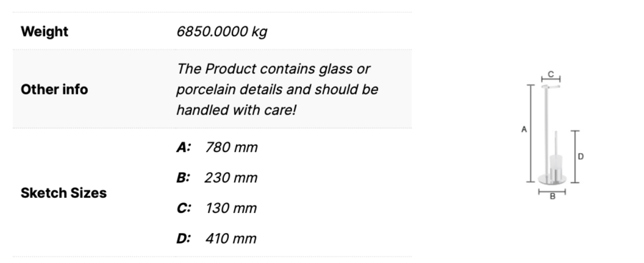The width and height of the screenshot is (644, 263).
Task: Click the 'handled with care!' text line
Action: click(x=236, y=110)
